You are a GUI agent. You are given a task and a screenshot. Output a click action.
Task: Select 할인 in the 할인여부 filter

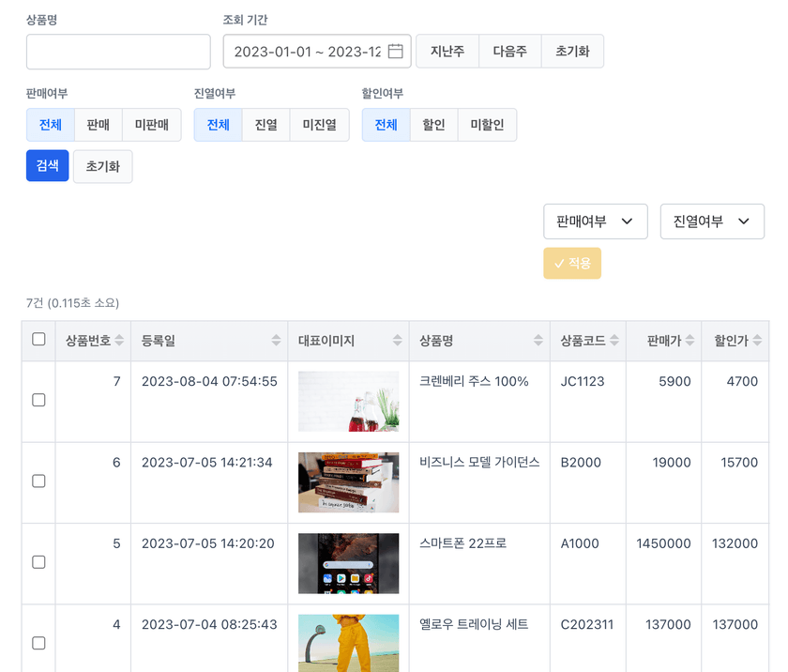(x=432, y=124)
